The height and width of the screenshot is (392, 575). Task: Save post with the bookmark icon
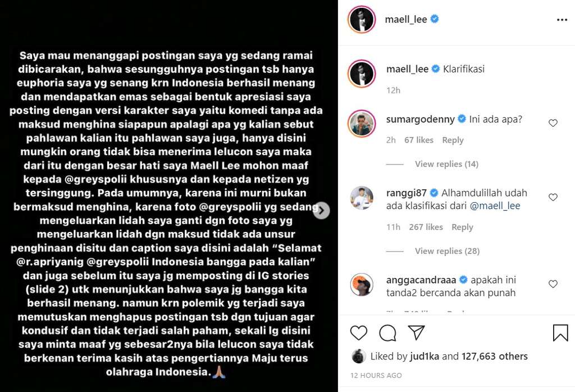[x=560, y=333]
